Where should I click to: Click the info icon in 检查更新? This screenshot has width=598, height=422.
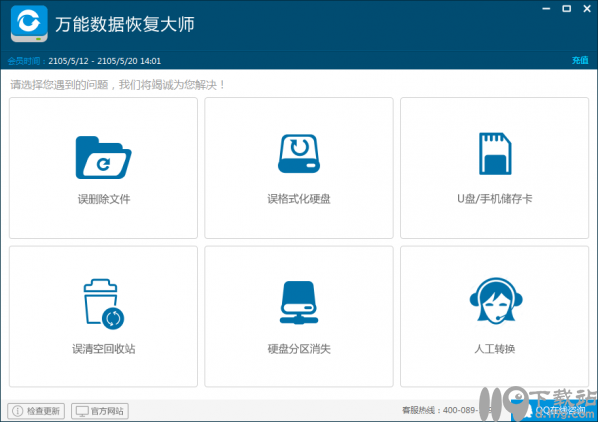pyautogui.click(x=18, y=411)
